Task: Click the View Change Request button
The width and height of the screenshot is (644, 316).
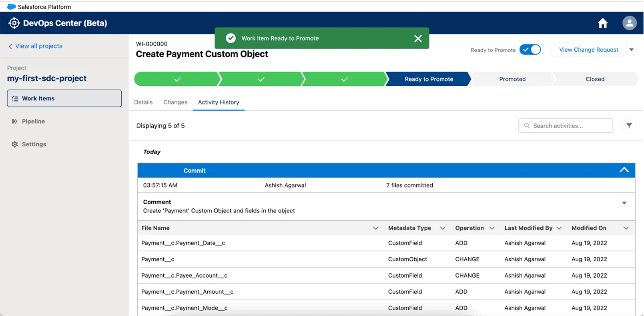Action: tap(588, 50)
